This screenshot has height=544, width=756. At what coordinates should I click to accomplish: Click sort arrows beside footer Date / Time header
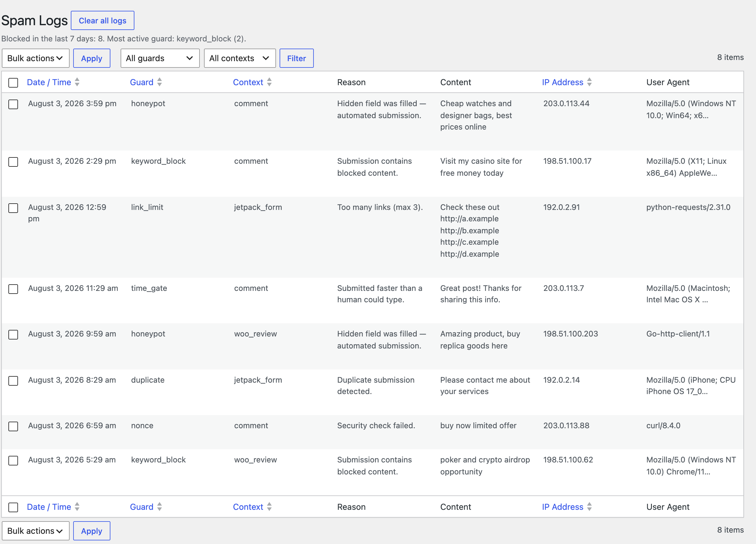click(x=77, y=507)
